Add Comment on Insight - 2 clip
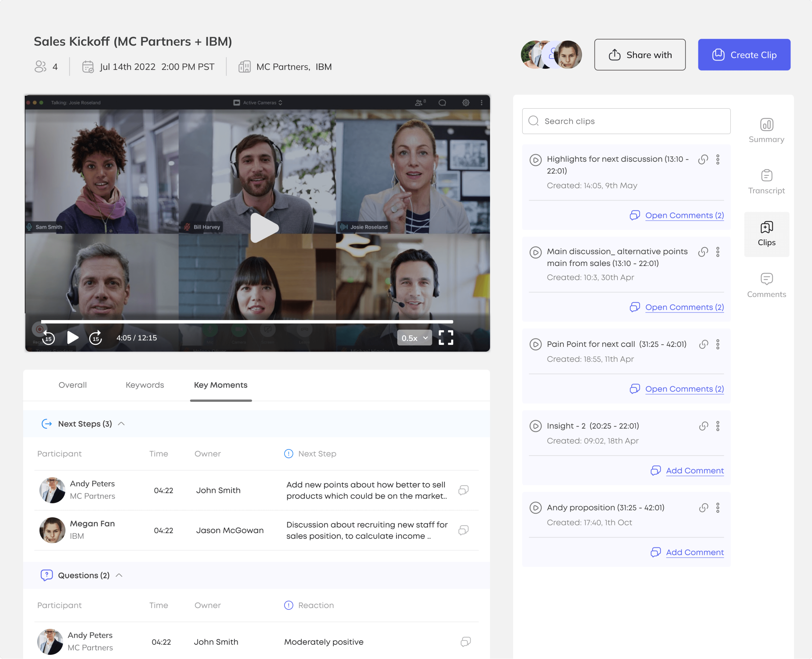Viewport: 812px width, 659px height. click(x=687, y=470)
